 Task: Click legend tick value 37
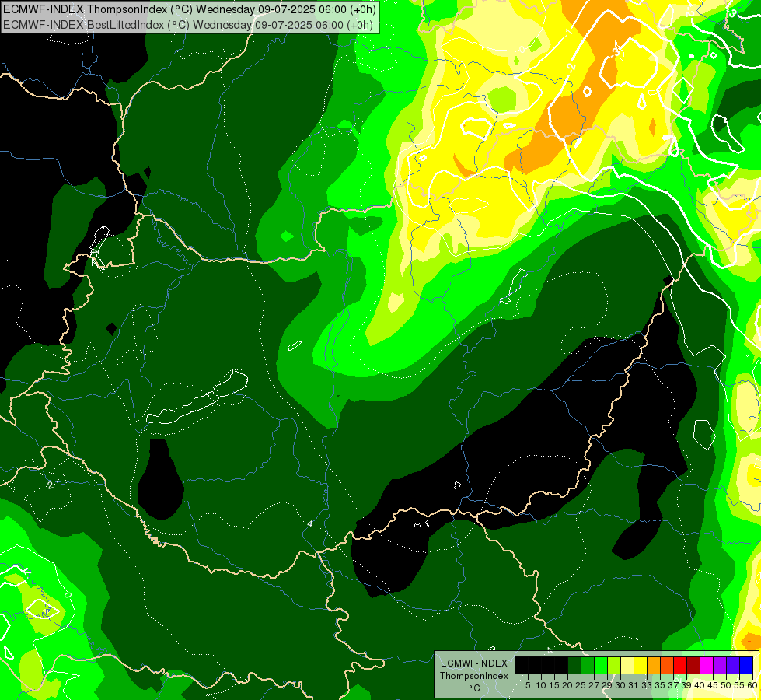[674, 685]
